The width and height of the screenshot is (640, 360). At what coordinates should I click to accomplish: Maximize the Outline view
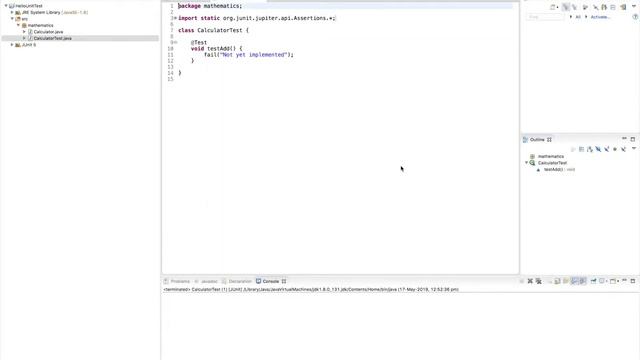(x=633, y=139)
